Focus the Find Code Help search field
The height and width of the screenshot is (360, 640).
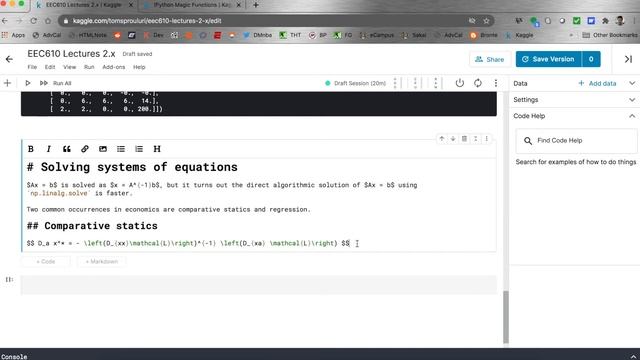(x=576, y=141)
